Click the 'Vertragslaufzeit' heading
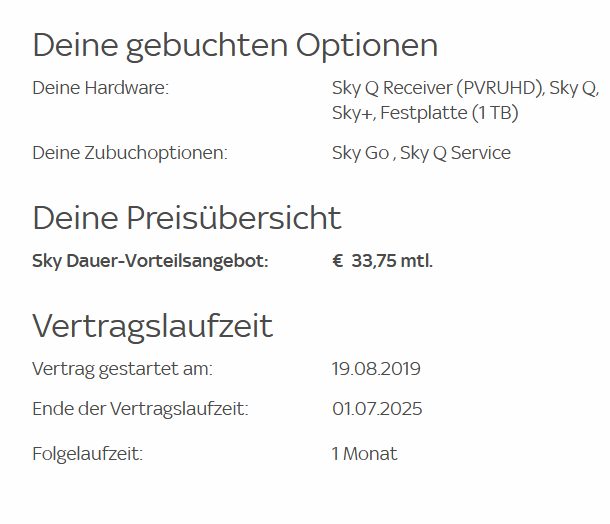The image size is (610, 524). pos(152,326)
